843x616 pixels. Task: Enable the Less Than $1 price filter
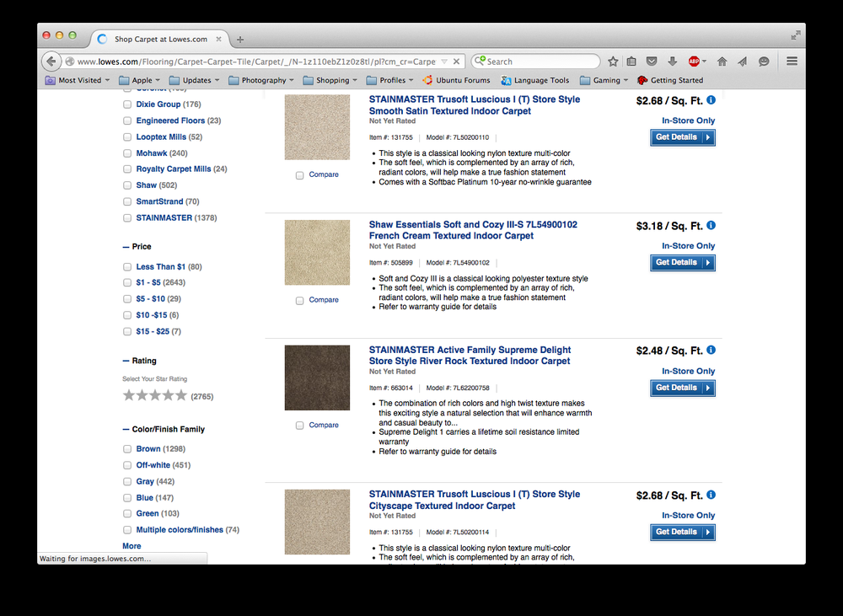point(127,267)
